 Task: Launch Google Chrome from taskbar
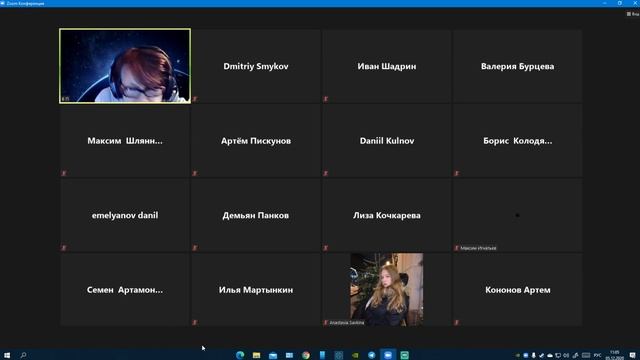click(x=306, y=355)
